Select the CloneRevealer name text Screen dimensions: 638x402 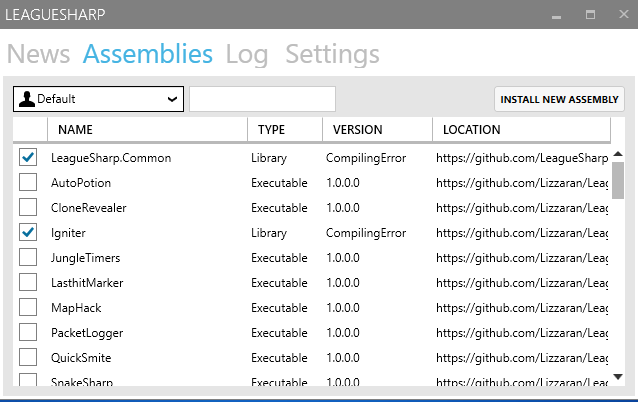[x=89, y=208]
